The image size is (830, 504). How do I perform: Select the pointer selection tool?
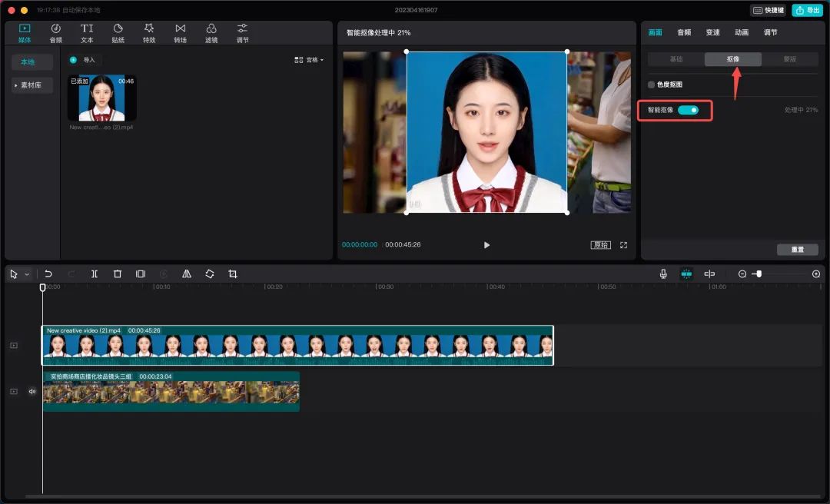click(x=14, y=274)
